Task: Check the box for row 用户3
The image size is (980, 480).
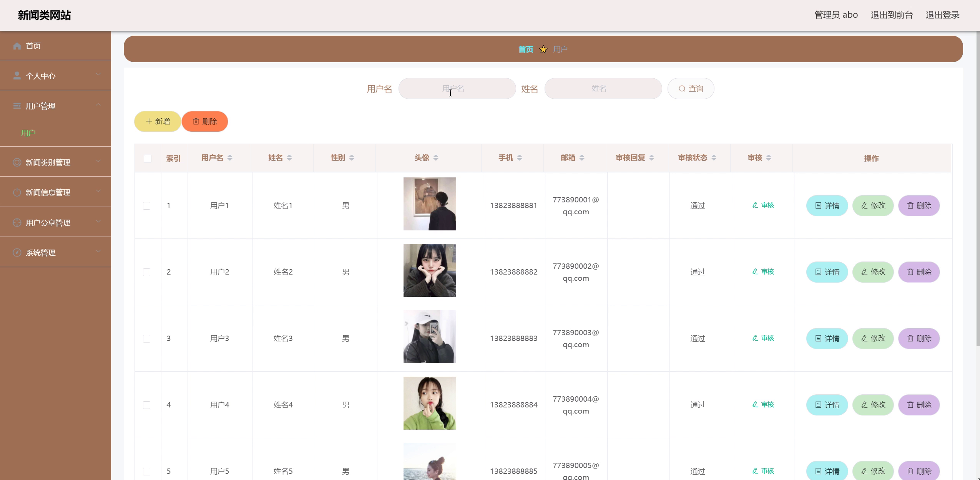Action: (x=146, y=339)
